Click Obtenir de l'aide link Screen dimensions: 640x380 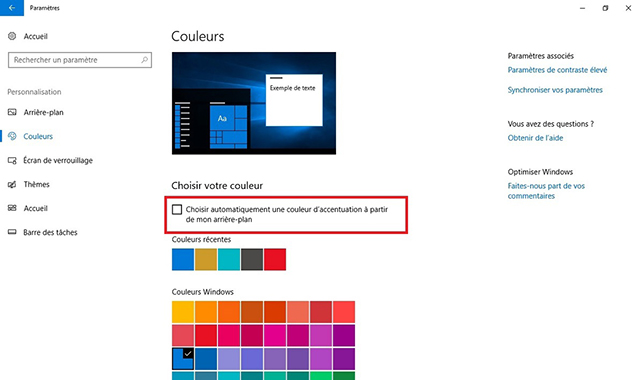click(x=535, y=138)
